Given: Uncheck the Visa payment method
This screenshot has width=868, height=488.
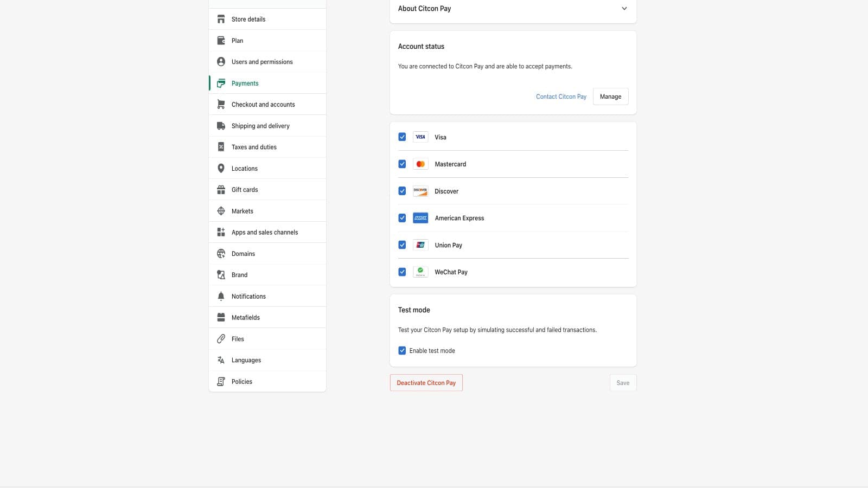Looking at the screenshot, I should (402, 137).
